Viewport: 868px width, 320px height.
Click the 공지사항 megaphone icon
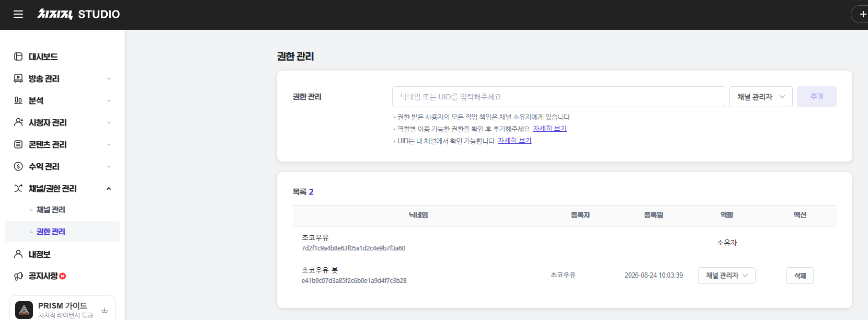point(18,276)
